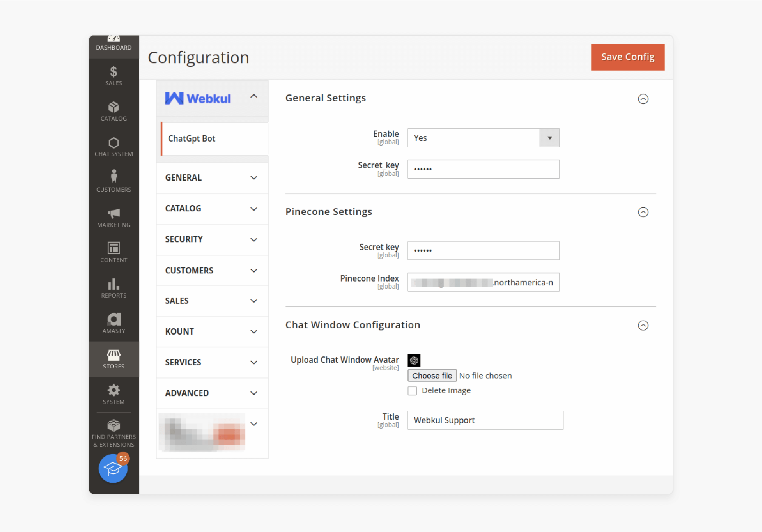The height and width of the screenshot is (532, 762).
Task: Expand the SERVICES config section
Action: (212, 362)
